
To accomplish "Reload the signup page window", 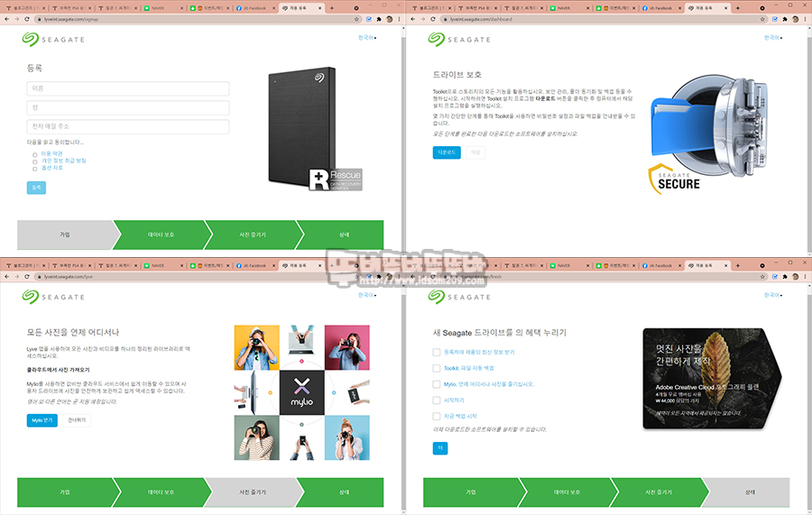I will point(27,19).
